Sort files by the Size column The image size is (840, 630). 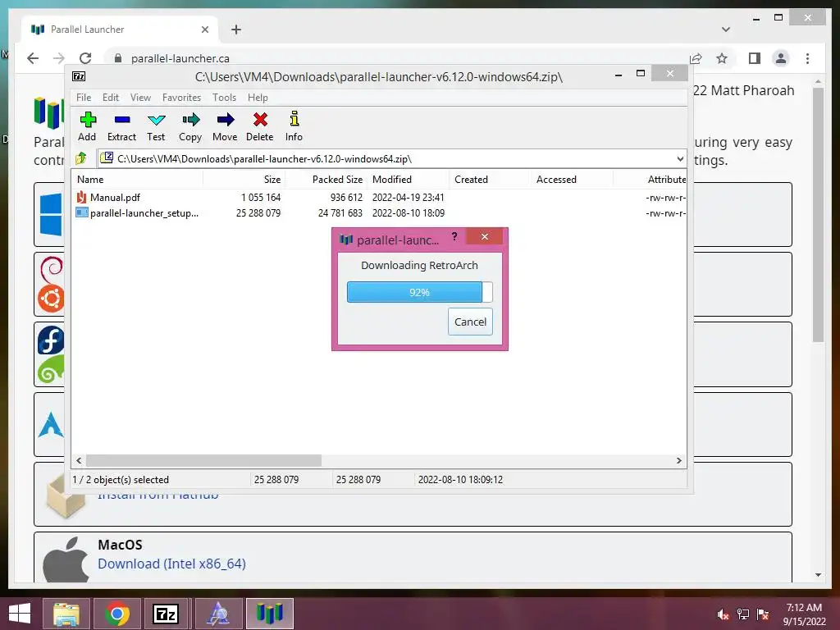(244, 180)
